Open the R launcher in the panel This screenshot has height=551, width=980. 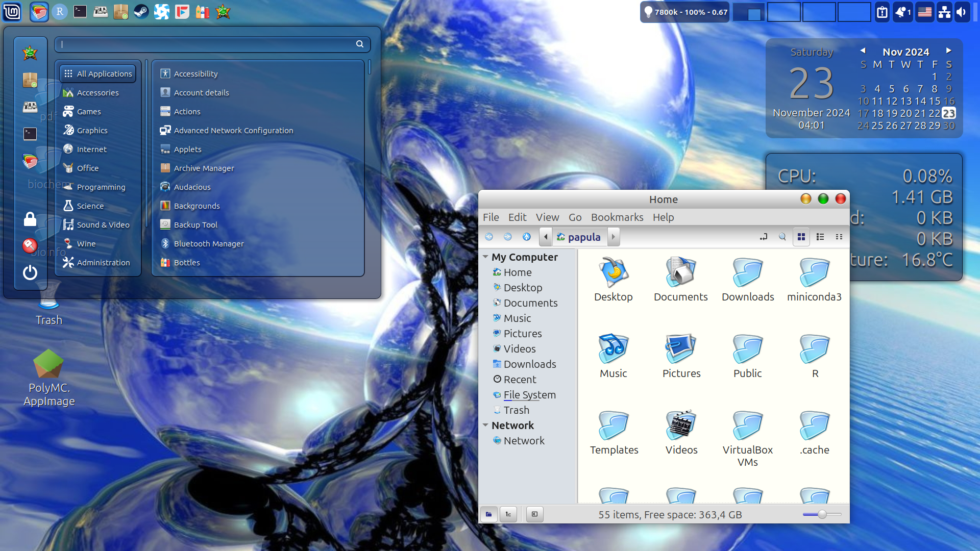60,11
